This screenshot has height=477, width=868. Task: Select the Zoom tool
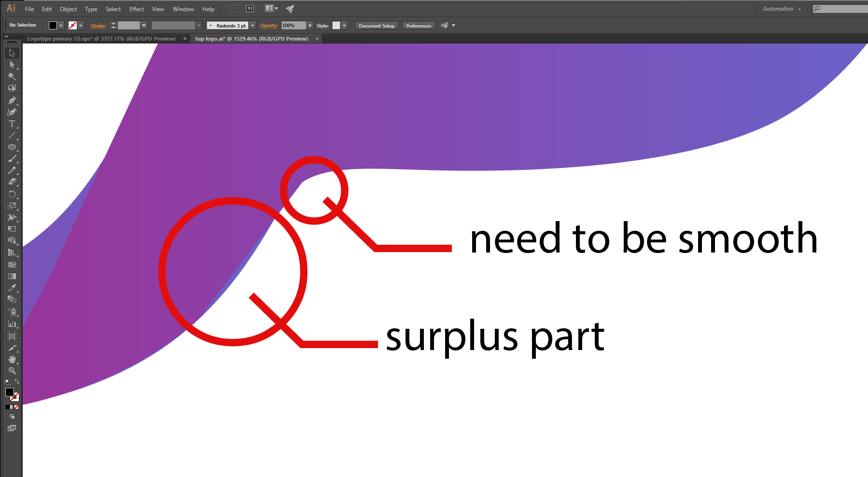[x=12, y=371]
